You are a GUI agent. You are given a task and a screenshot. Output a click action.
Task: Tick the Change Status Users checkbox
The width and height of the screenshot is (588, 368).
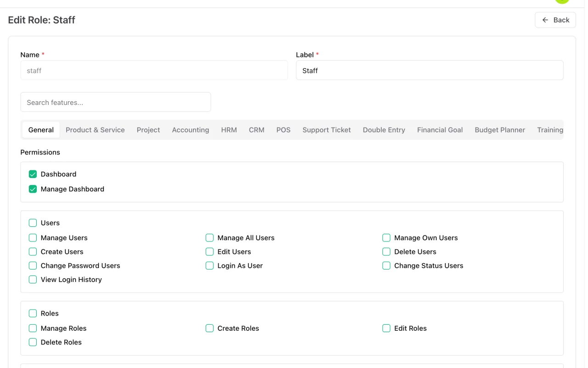tap(386, 265)
